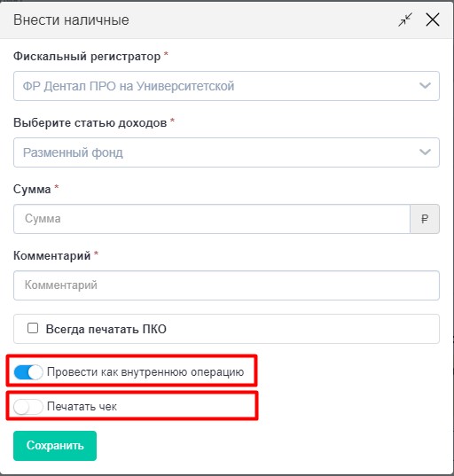Click the Сохранить button
The height and width of the screenshot is (476, 454).
[x=55, y=446]
